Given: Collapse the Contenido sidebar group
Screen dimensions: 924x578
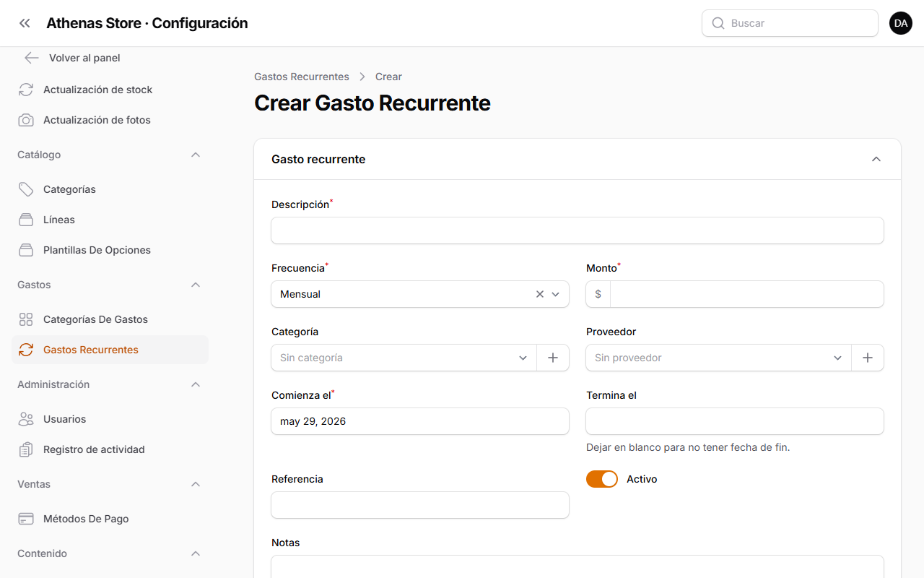Looking at the screenshot, I should tap(196, 553).
